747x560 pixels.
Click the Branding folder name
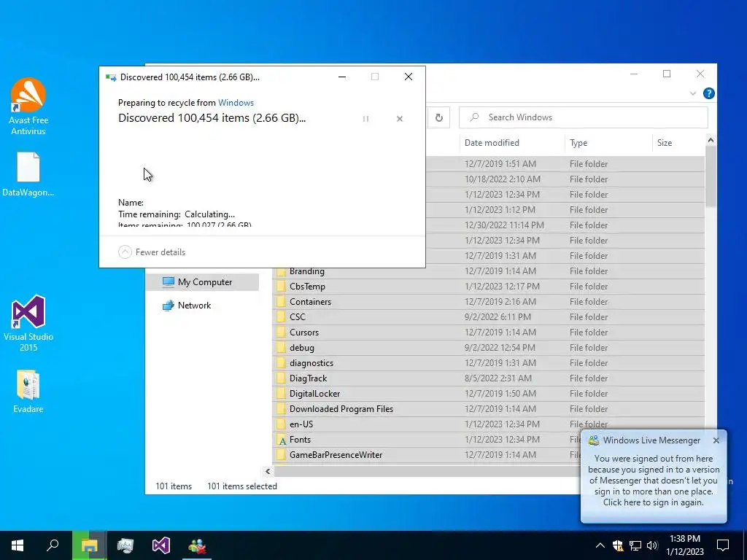(307, 271)
